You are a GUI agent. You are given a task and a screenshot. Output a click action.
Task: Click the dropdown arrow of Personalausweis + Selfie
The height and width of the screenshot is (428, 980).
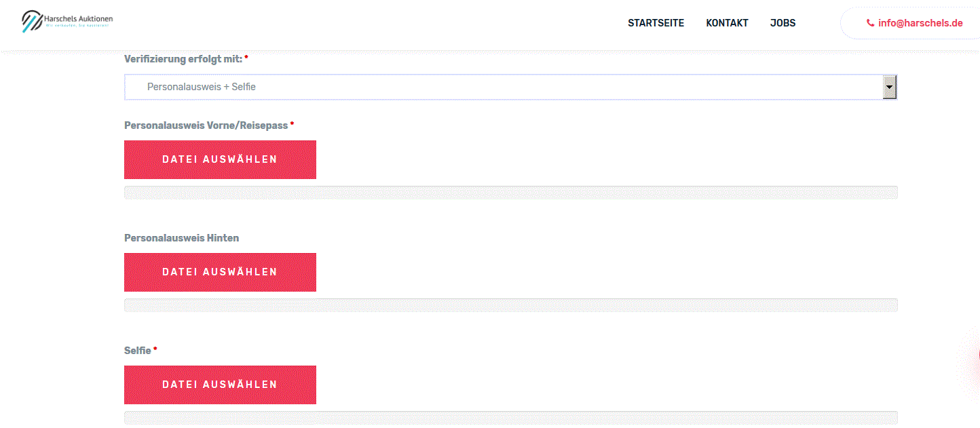(x=889, y=87)
